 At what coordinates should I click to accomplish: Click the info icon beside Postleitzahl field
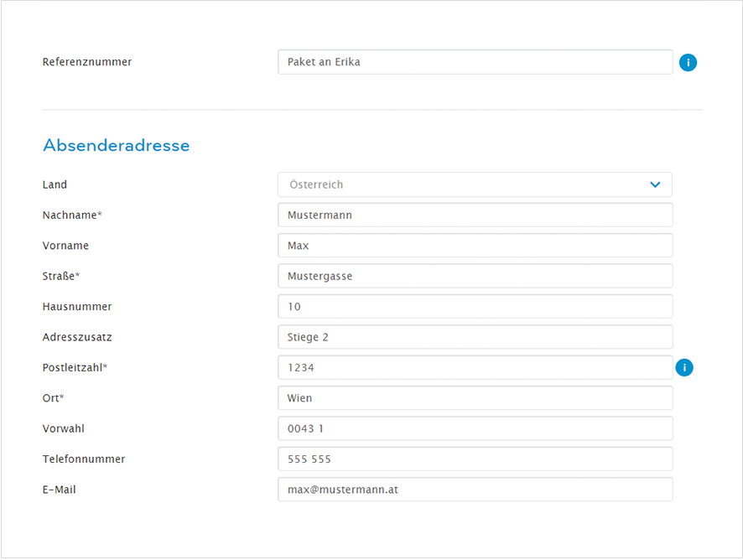[684, 368]
